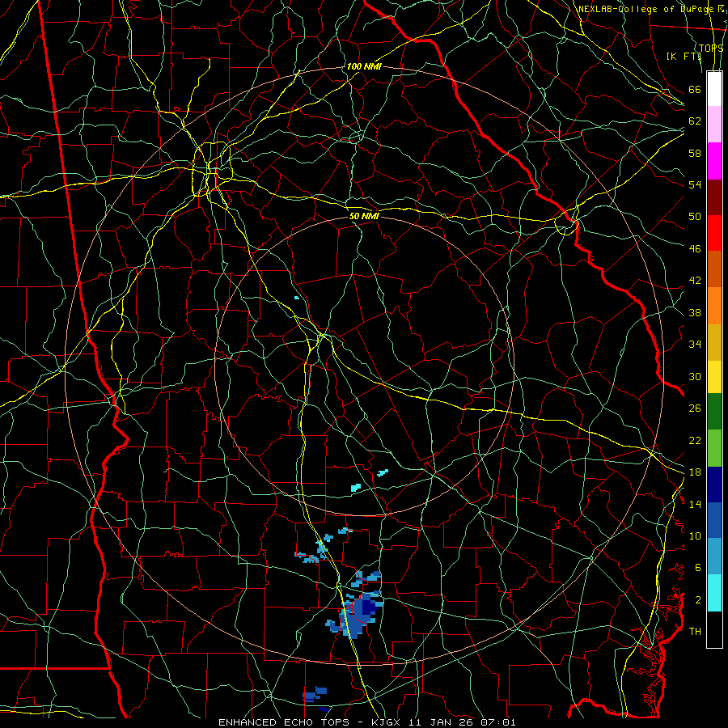The image size is (728, 728).
Task: Click the gold 34-38 kft legend swatch
Action: [714, 341]
